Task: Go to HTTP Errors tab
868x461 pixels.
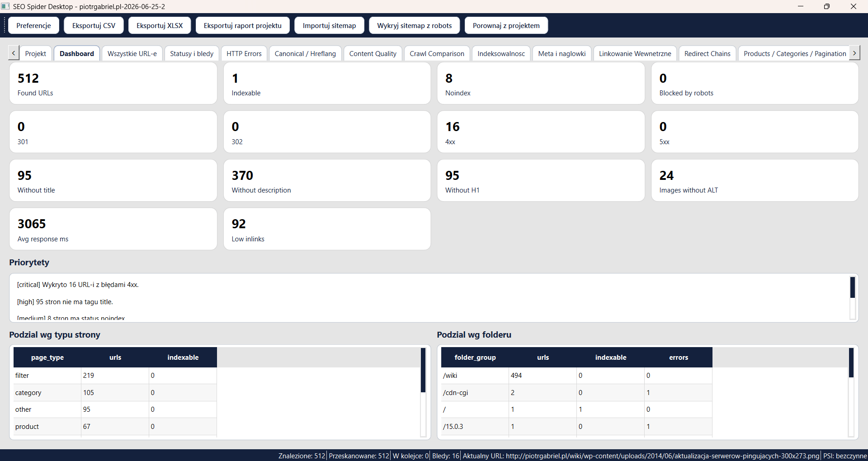Action: coord(244,53)
